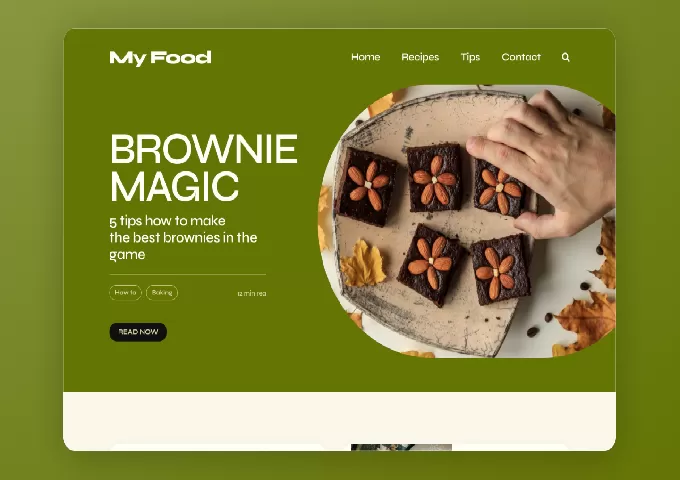The height and width of the screenshot is (480, 680).
Task: Click the My Food logo
Action: [160, 58]
